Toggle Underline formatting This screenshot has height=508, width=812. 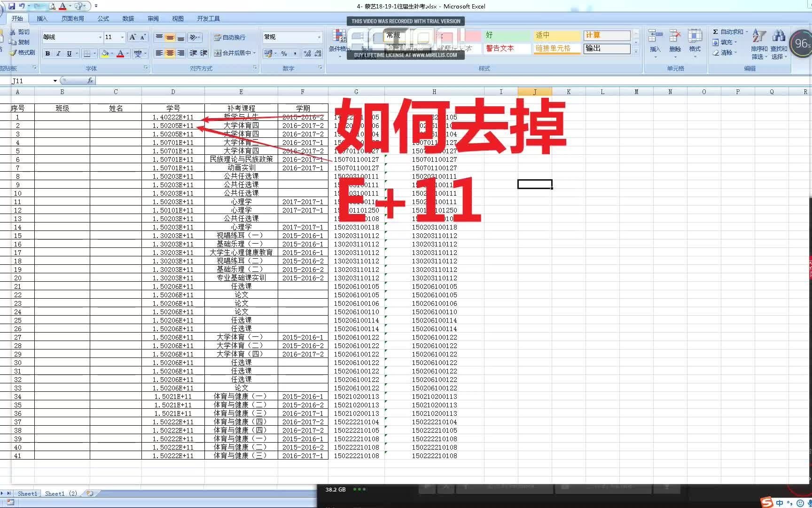pyautogui.click(x=69, y=53)
